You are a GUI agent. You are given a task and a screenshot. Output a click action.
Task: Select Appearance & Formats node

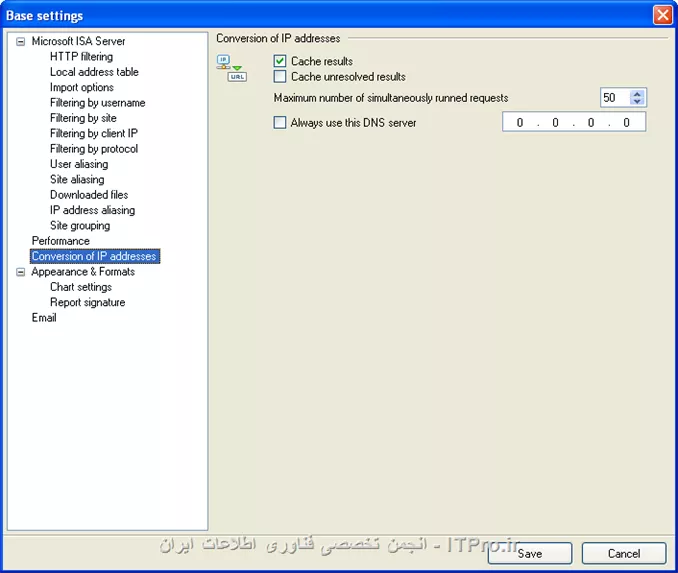point(83,272)
